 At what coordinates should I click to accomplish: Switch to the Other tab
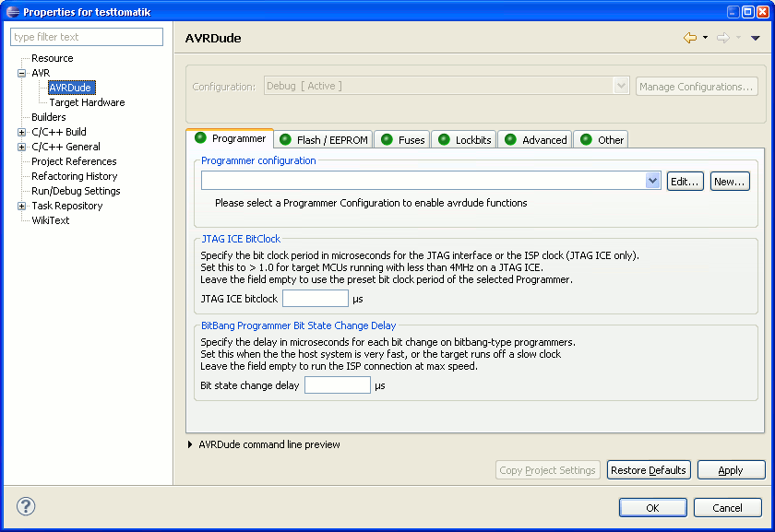tap(601, 140)
